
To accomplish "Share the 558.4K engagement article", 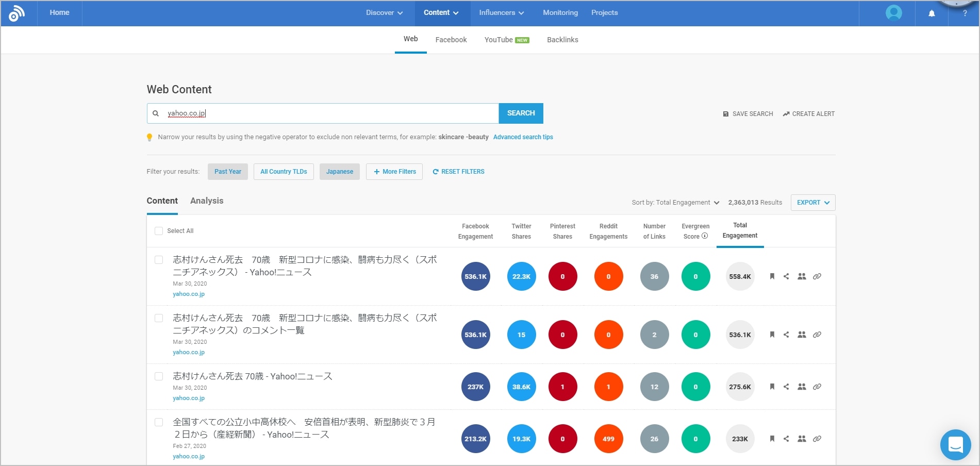I will (786, 276).
